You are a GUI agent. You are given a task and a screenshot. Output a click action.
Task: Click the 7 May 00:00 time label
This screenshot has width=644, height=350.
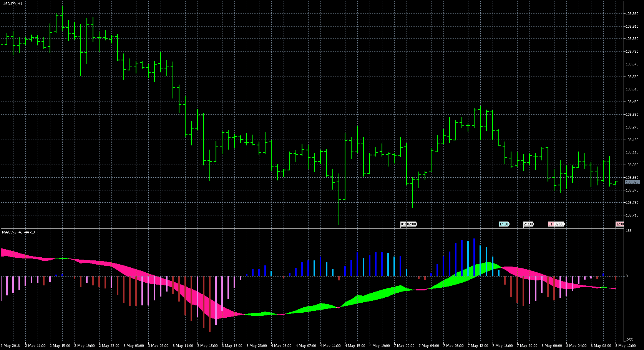pyautogui.click(x=404, y=346)
